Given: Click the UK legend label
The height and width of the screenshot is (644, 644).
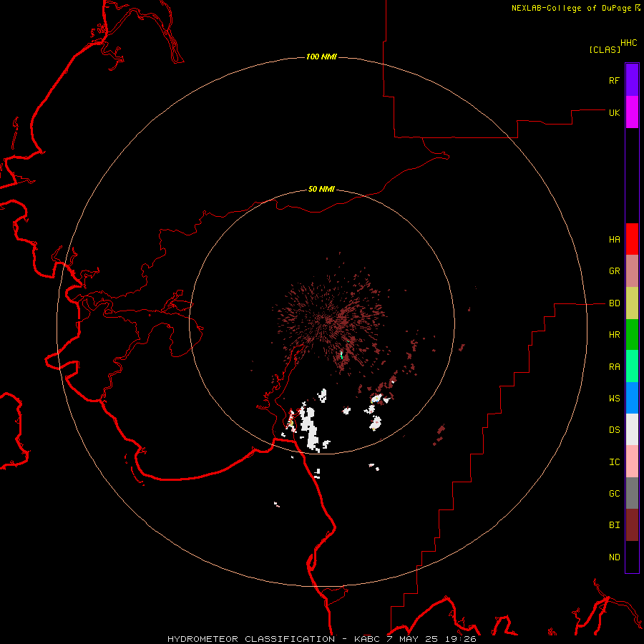Looking at the screenshot, I should 614,112.
